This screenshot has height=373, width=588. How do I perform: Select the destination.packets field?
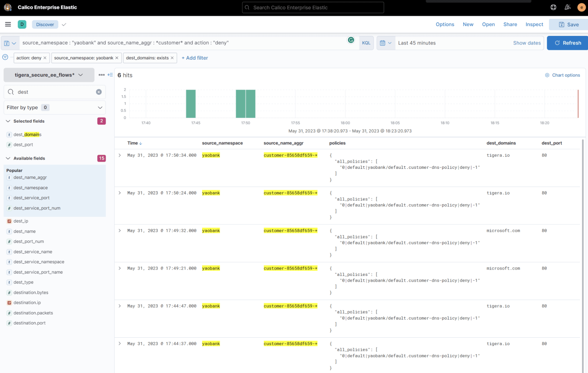coord(33,313)
